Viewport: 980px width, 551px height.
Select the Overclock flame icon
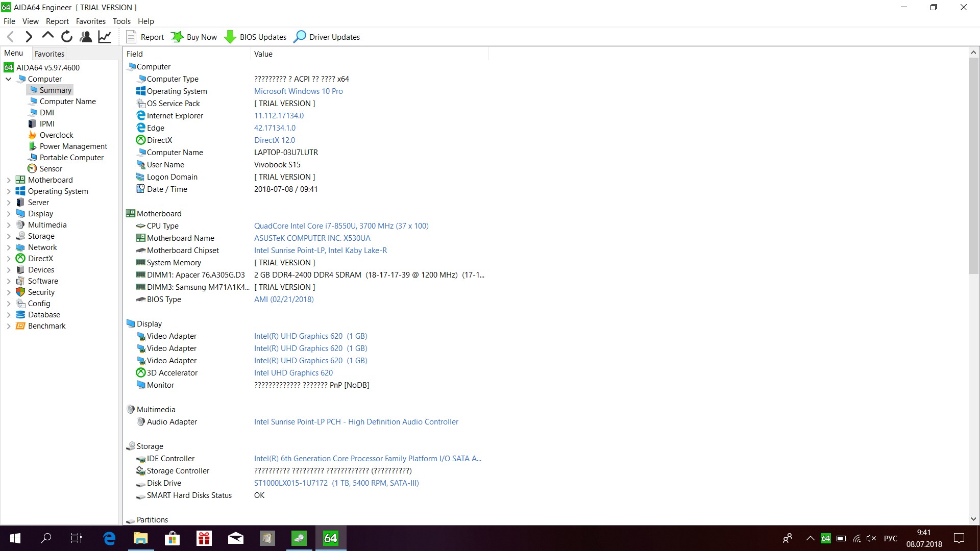[32, 135]
